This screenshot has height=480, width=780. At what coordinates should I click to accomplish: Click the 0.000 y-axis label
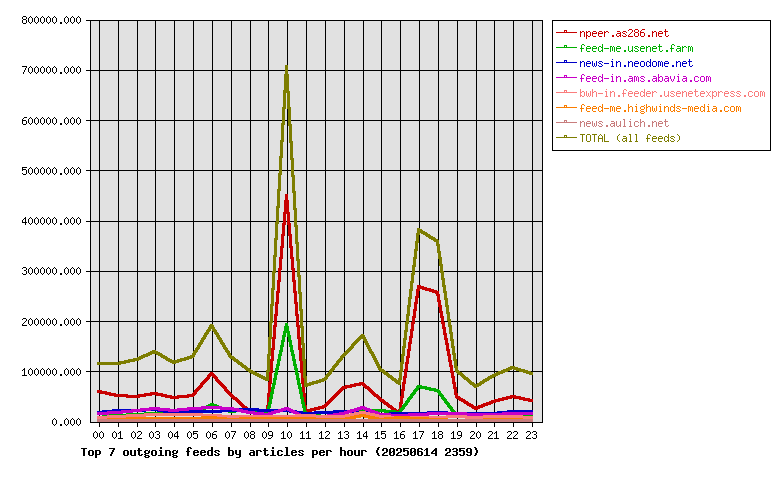66,422
